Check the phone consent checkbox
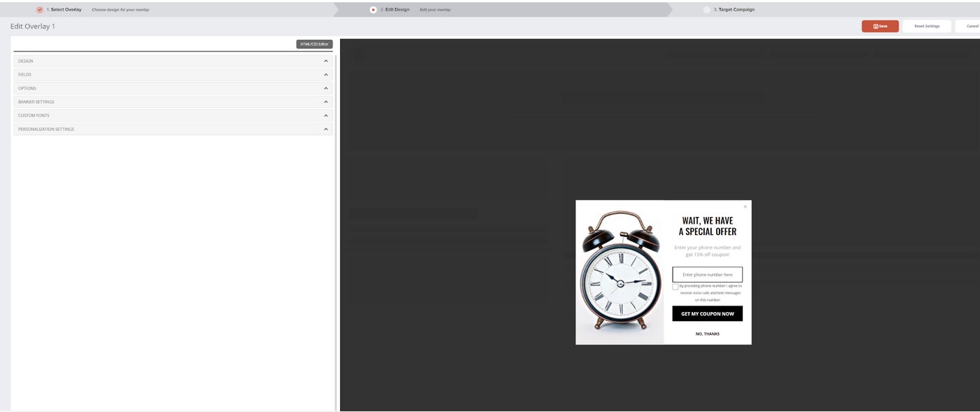 pyautogui.click(x=675, y=287)
